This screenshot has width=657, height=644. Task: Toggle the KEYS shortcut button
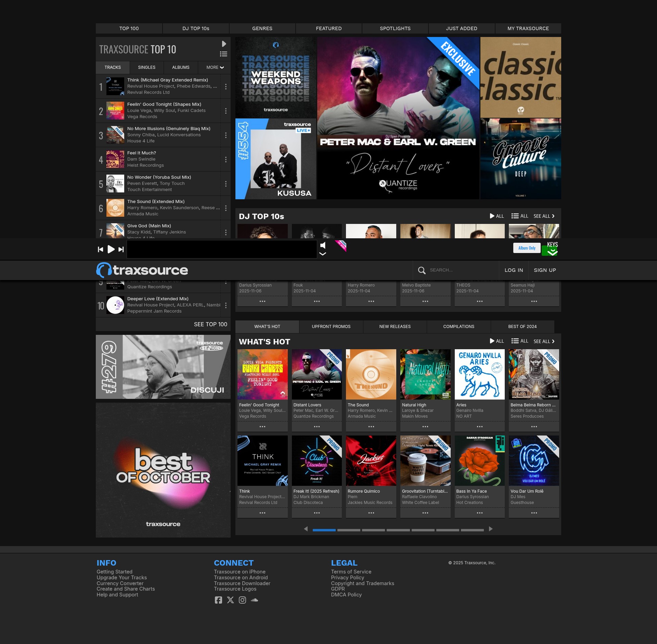(552, 249)
